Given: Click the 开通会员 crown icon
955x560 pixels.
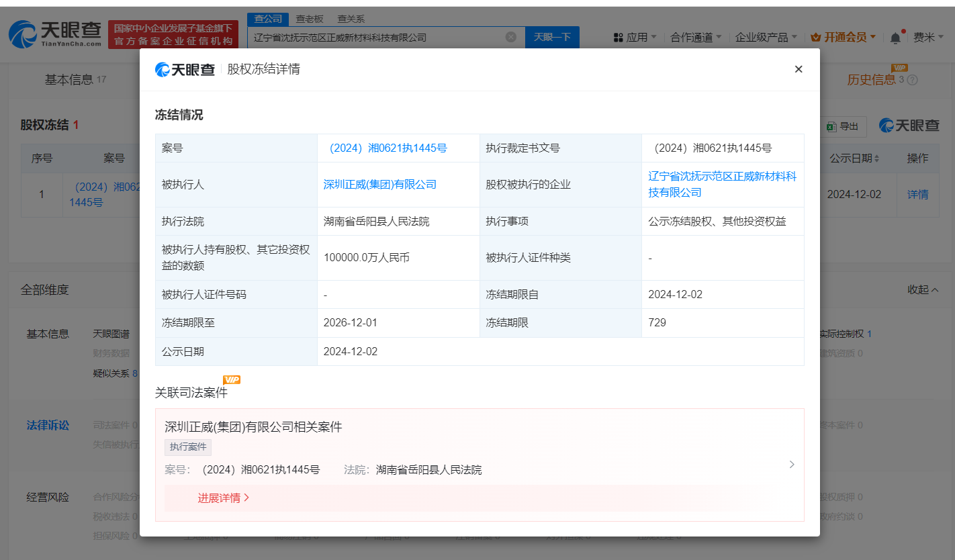Looking at the screenshot, I should [816, 37].
